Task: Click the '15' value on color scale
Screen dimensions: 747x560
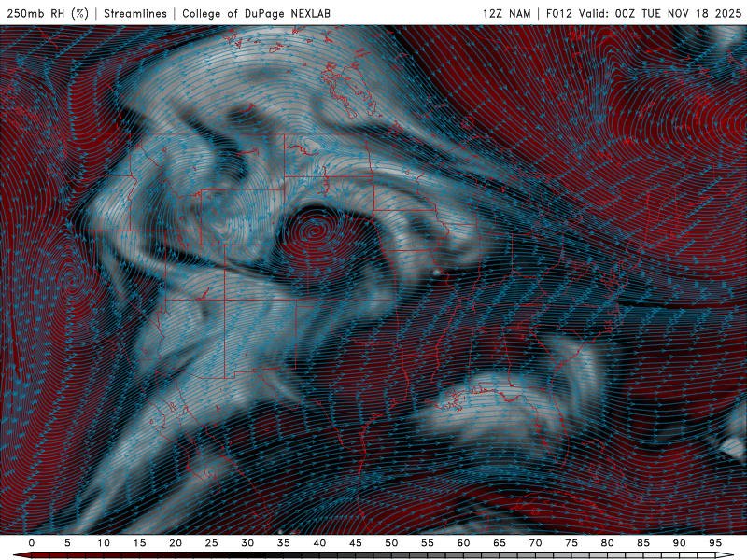Action: tap(139, 543)
